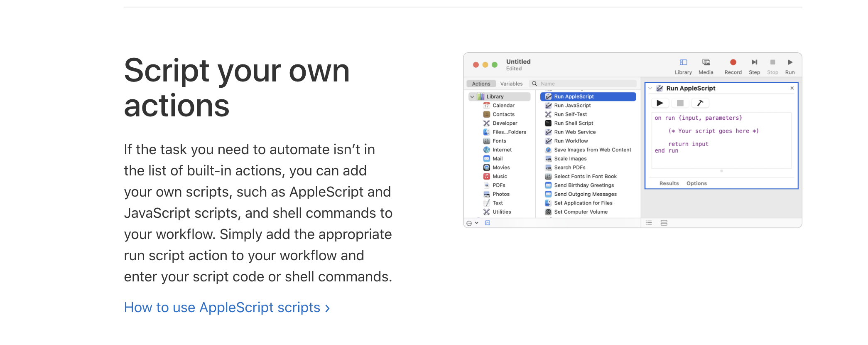Select Run Shell Script in actions list
Image resolution: width=868 pixels, height=345 pixels.
pyautogui.click(x=574, y=123)
